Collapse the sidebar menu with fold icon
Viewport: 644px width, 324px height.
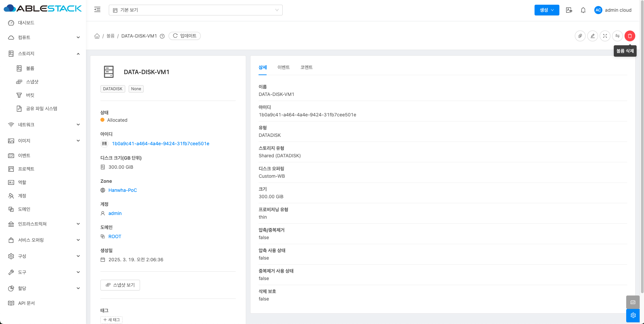coord(97,10)
